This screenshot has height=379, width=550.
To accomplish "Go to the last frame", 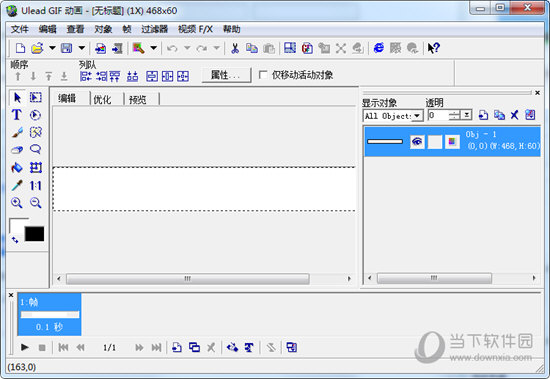I will point(156,347).
